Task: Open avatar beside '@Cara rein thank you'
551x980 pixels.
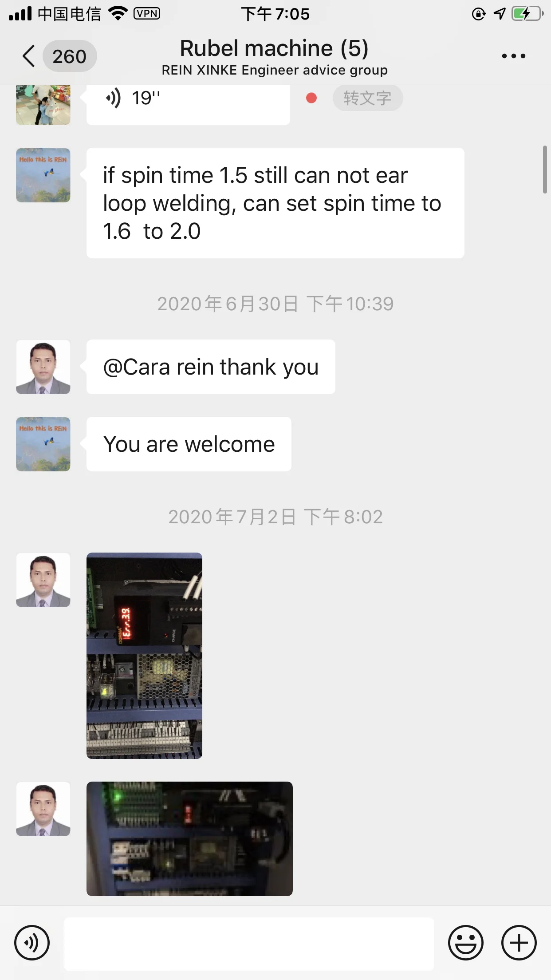Action: (x=43, y=367)
